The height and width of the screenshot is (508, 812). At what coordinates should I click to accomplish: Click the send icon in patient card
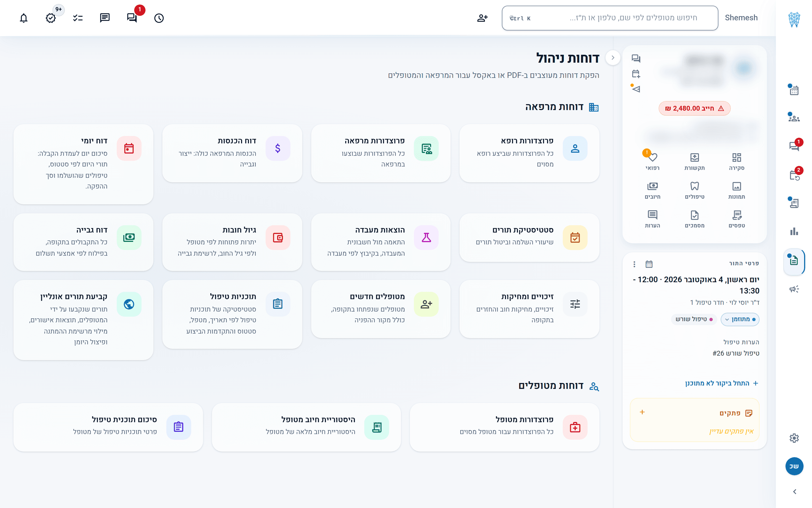(636, 89)
